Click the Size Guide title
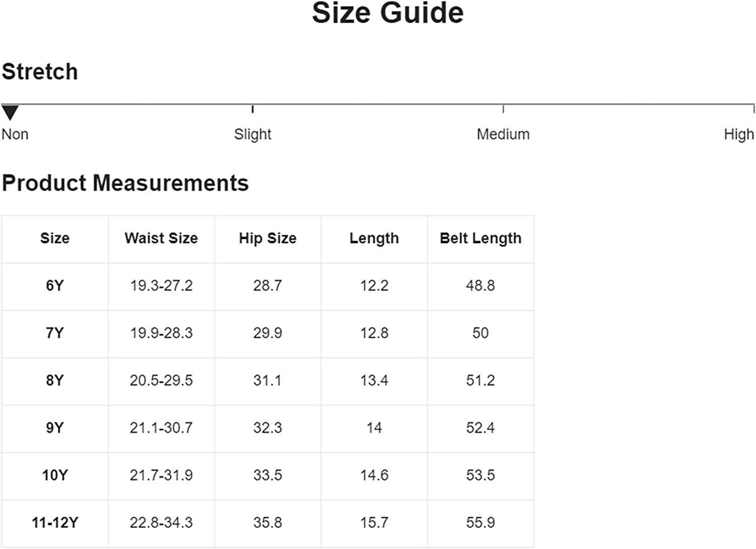Image resolution: width=756 pixels, height=549 pixels. click(388, 13)
